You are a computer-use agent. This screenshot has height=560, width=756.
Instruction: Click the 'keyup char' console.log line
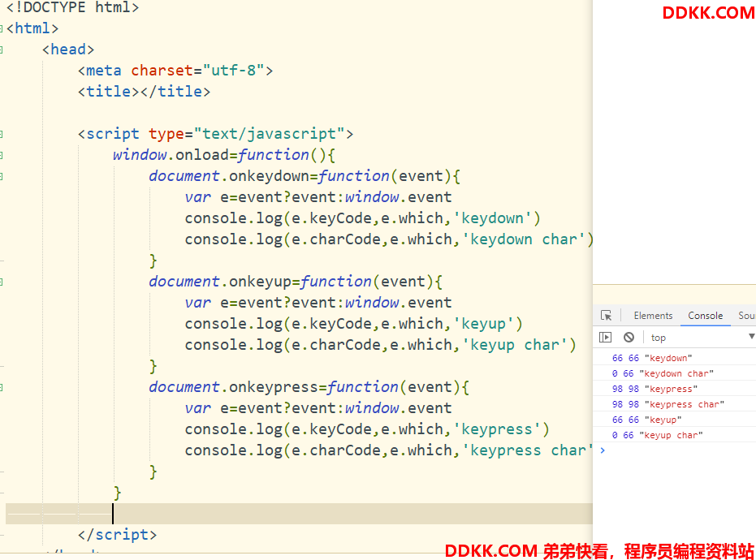point(380,345)
